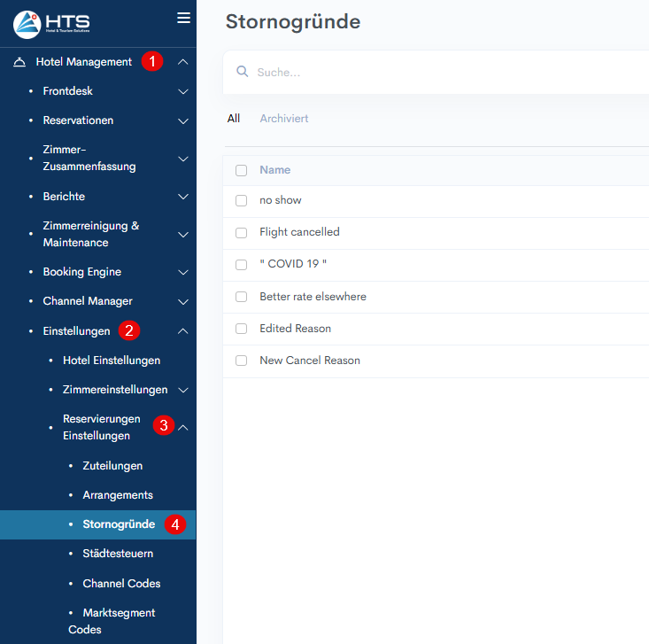
Task: Click the Hotel Management bell icon
Action: [x=19, y=62]
